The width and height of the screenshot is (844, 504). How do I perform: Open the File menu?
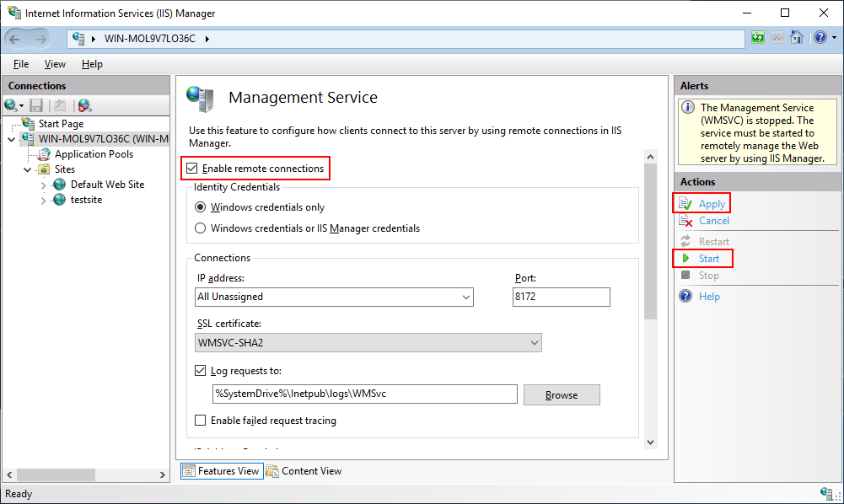21,64
